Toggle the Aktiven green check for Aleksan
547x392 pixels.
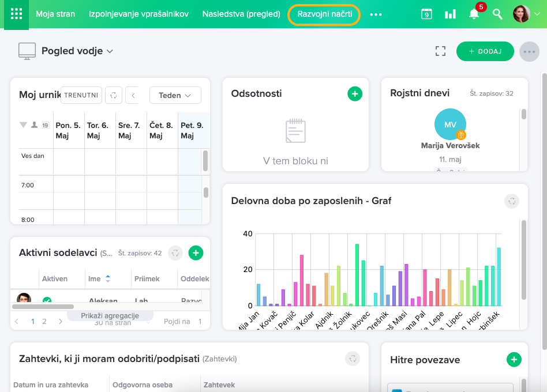tap(47, 300)
